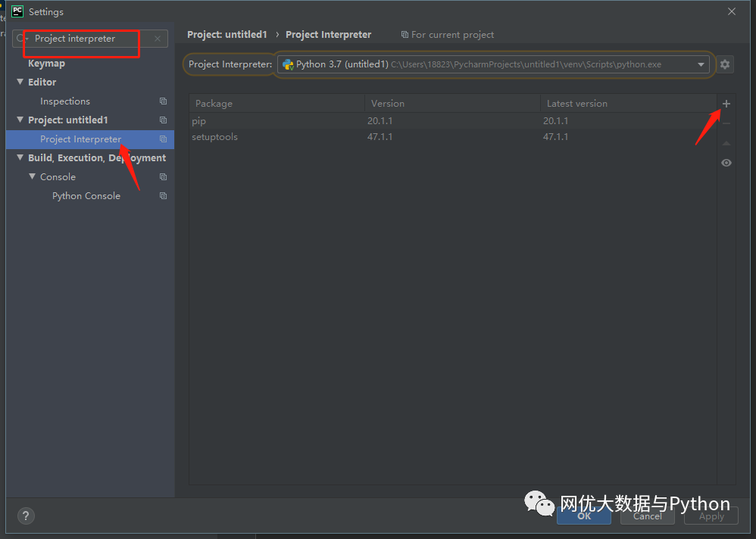The width and height of the screenshot is (756, 539).
Task: Click the Project: untitled1 breadcrumb
Action: point(227,35)
